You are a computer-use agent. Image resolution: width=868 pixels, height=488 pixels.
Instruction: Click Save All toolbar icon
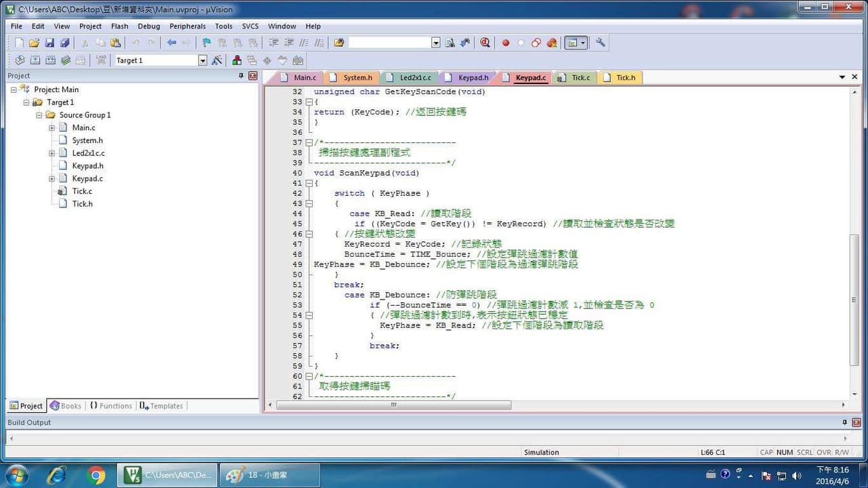tap(64, 43)
